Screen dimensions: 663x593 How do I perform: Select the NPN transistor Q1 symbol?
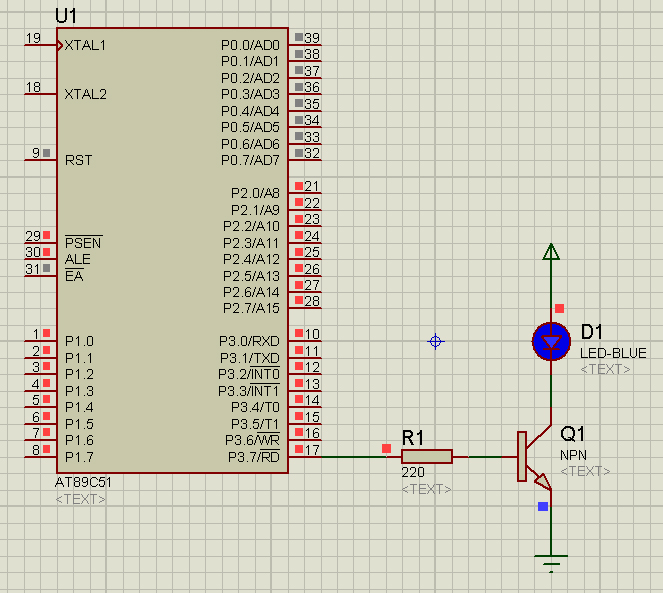(535, 457)
